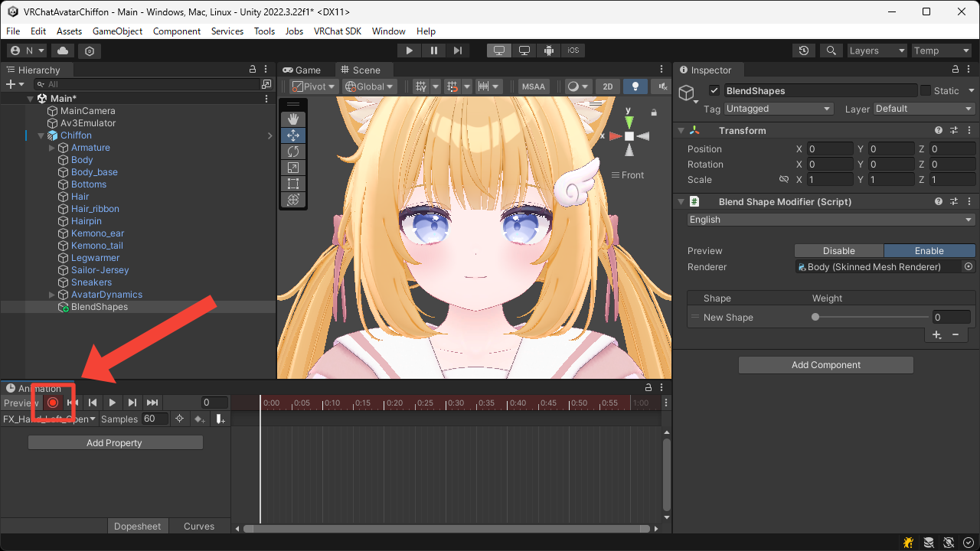
Task: Click the animation record button
Action: [53, 403]
